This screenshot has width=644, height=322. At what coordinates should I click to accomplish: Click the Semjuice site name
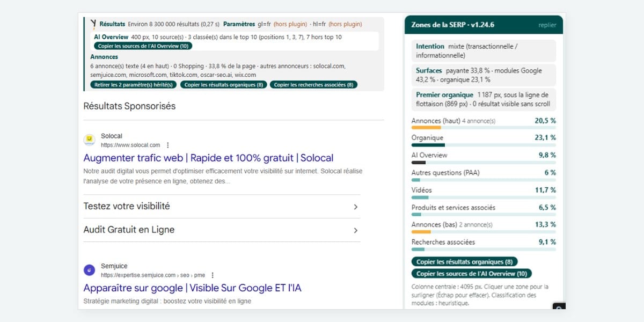[x=114, y=266]
